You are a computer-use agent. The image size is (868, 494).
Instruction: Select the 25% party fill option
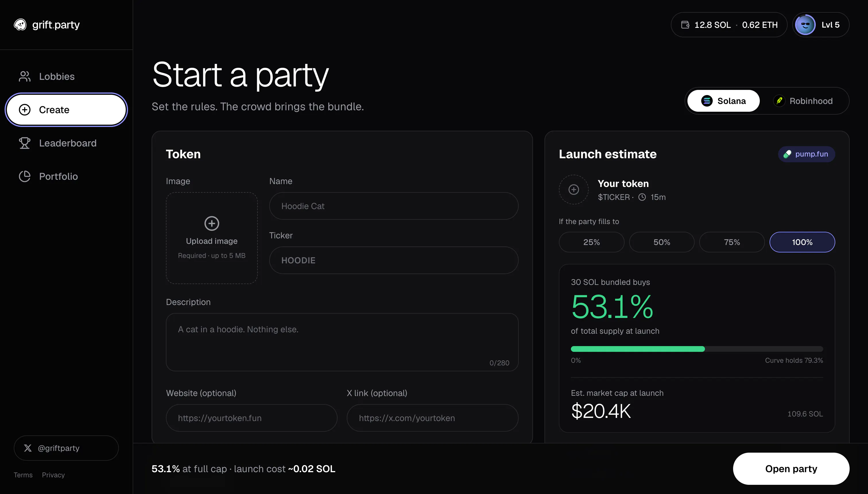(x=591, y=242)
